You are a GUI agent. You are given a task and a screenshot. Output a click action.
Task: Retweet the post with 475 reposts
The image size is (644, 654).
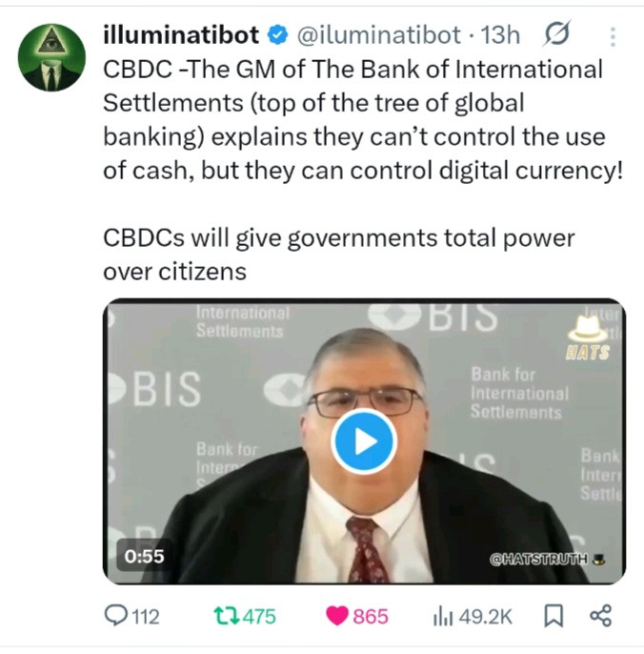pyautogui.click(x=226, y=616)
